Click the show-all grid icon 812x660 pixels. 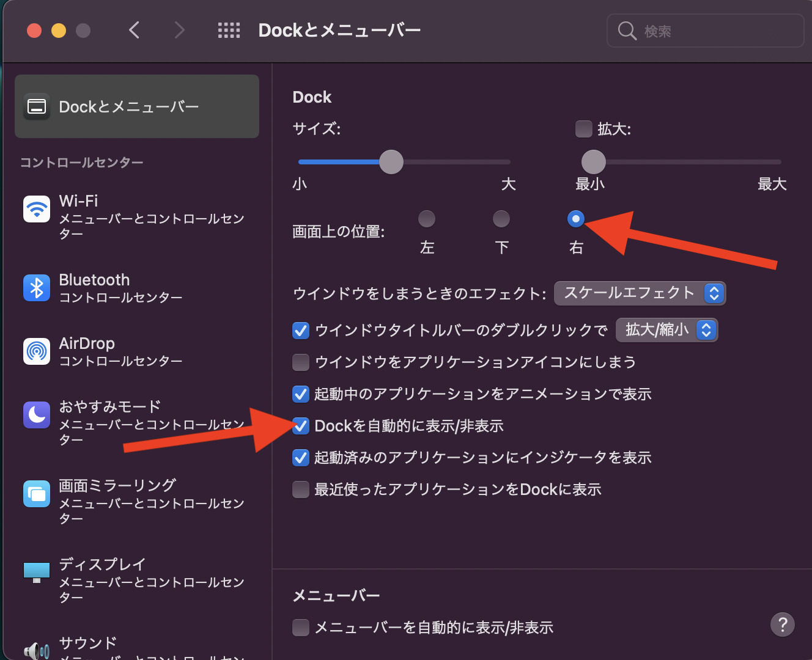[229, 31]
